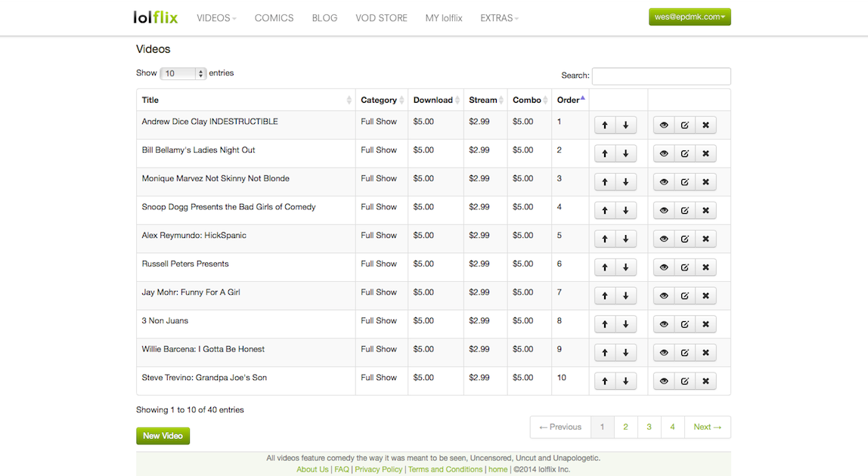View Russell Peters Presents using eye icon
Screen dimensions: 868x476
tap(664, 267)
